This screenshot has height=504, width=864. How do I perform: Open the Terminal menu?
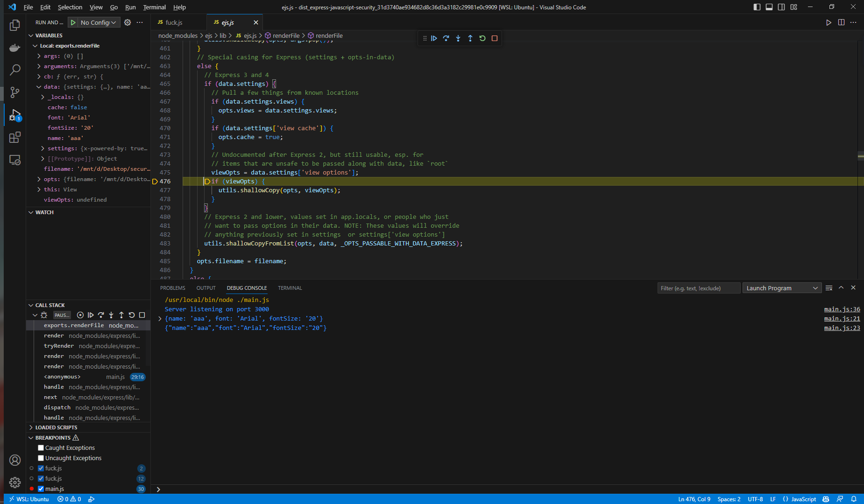pyautogui.click(x=154, y=7)
